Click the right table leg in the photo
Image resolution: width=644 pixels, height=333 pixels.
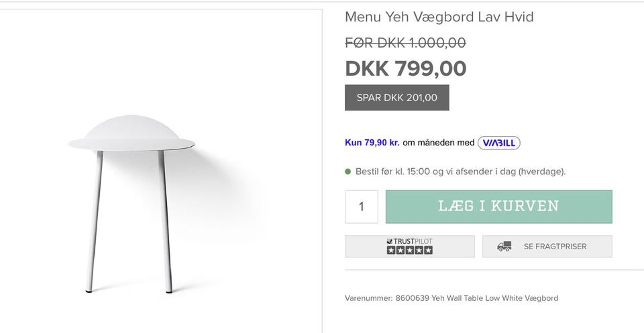click(165, 222)
